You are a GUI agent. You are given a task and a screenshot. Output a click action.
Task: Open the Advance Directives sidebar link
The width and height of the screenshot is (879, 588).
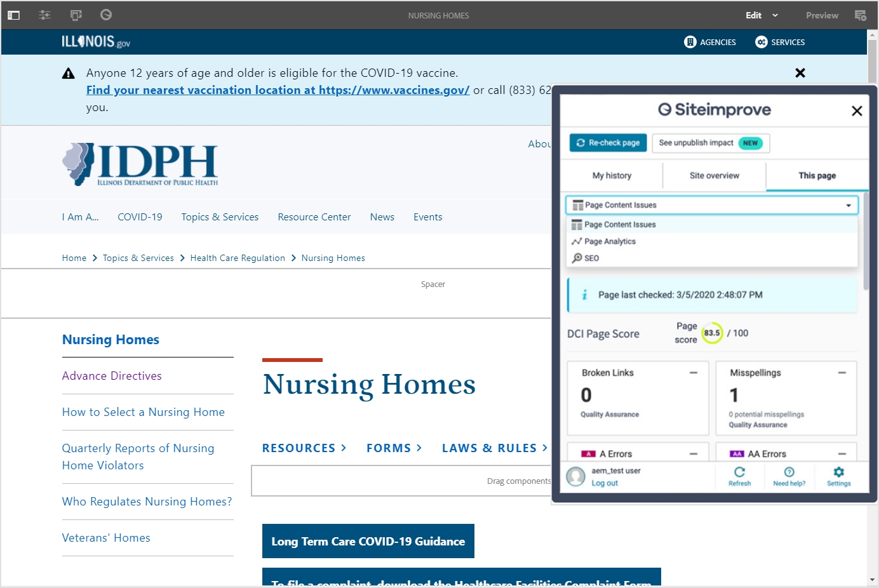pyautogui.click(x=112, y=376)
